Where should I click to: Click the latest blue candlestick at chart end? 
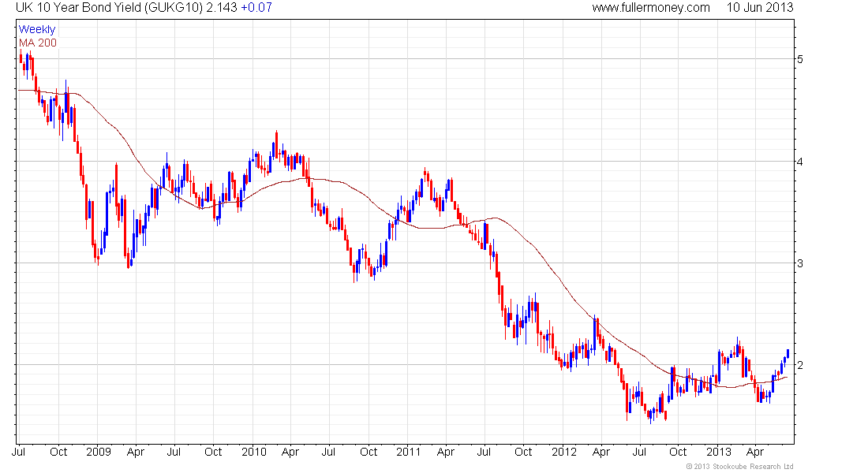click(x=788, y=353)
